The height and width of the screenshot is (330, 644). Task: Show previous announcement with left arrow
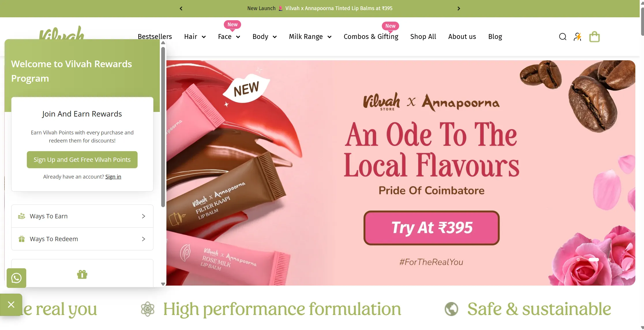pos(181,9)
